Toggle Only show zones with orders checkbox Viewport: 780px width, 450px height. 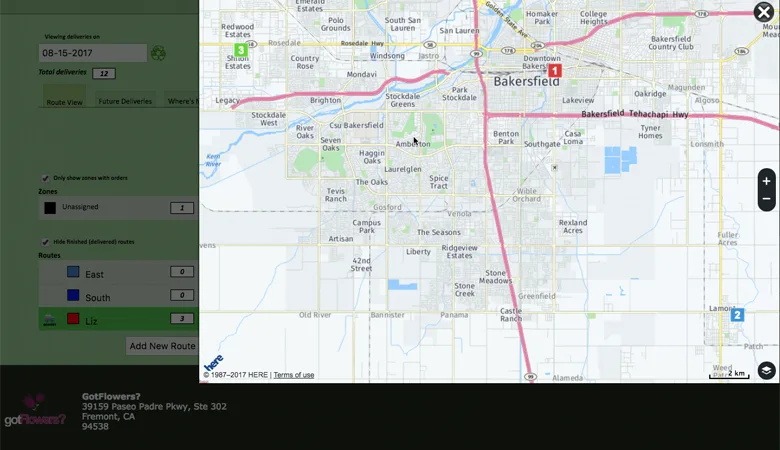(45, 178)
